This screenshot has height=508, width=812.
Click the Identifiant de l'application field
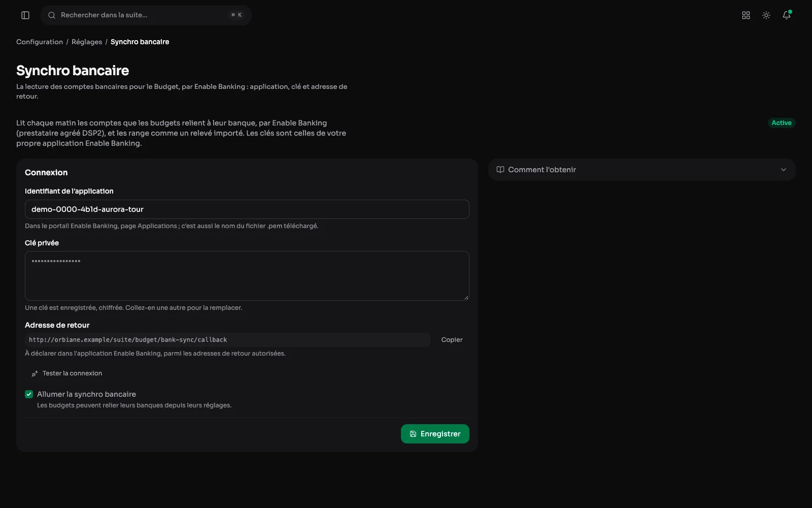pos(247,209)
